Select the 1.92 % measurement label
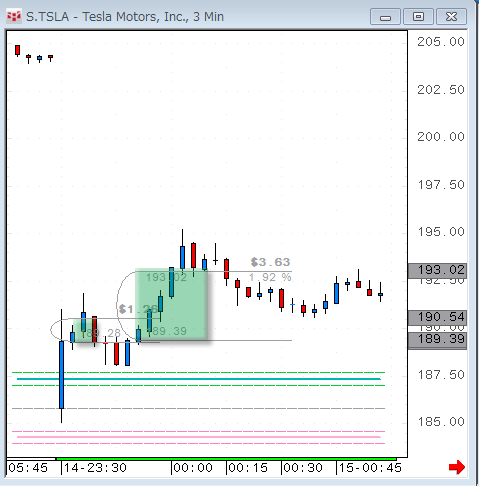Image resolution: width=479 pixels, height=486 pixels. click(270, 277)
